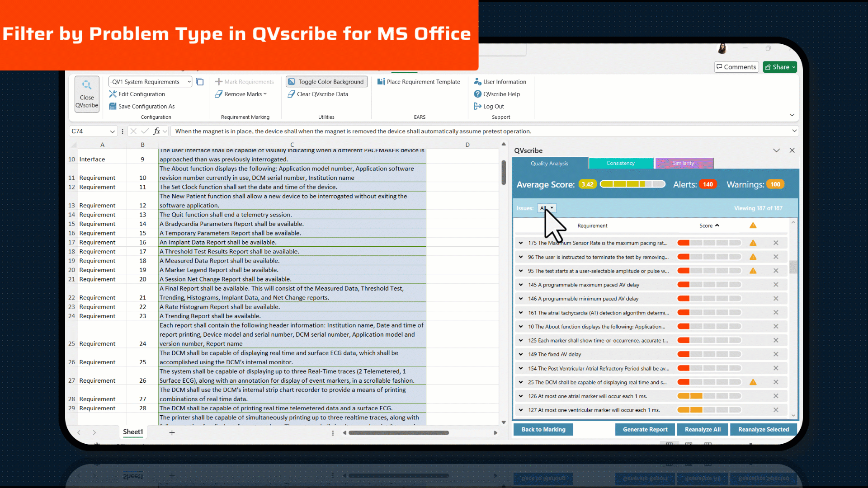Click the spreadsheet vertical scrollbar thumb
Image resolution: width=868 pixels, height=488 pixels.
tap(504, 172)
